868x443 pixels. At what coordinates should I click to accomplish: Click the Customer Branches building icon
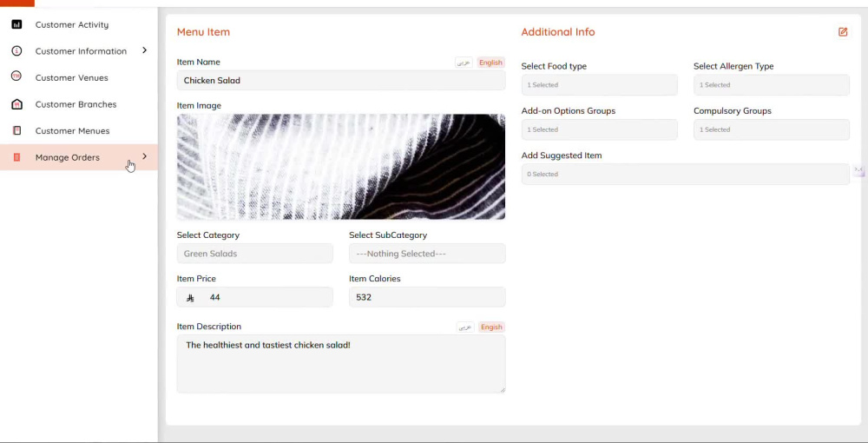click(x=16, y=104)
